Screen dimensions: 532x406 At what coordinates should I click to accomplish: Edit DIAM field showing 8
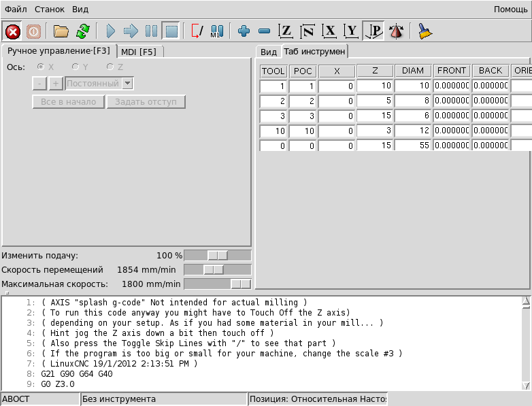click(413, 101)
